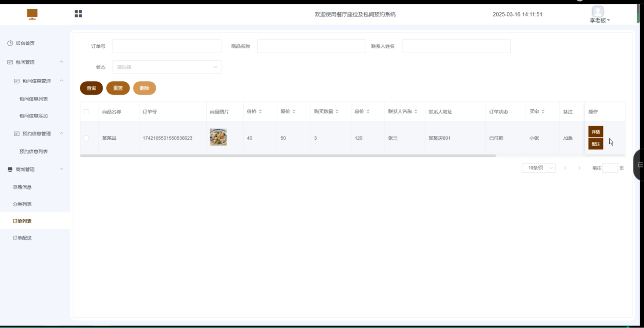This screenshot has width=644, height=328.
Task: Sort by 原价 column sort arrows
Action: point(294,112)
